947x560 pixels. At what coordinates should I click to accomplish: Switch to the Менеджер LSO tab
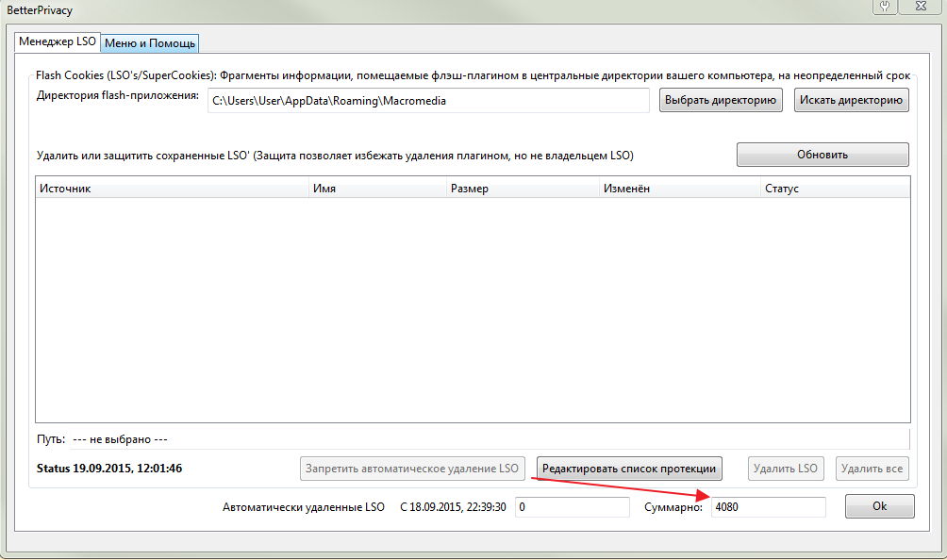[x=58, y=41]
